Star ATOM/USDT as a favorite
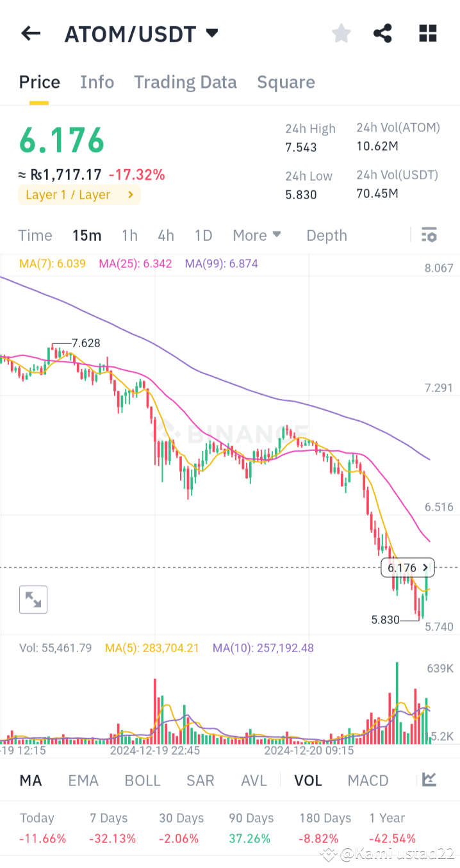 pyautogui.click(x=341, y=33)
